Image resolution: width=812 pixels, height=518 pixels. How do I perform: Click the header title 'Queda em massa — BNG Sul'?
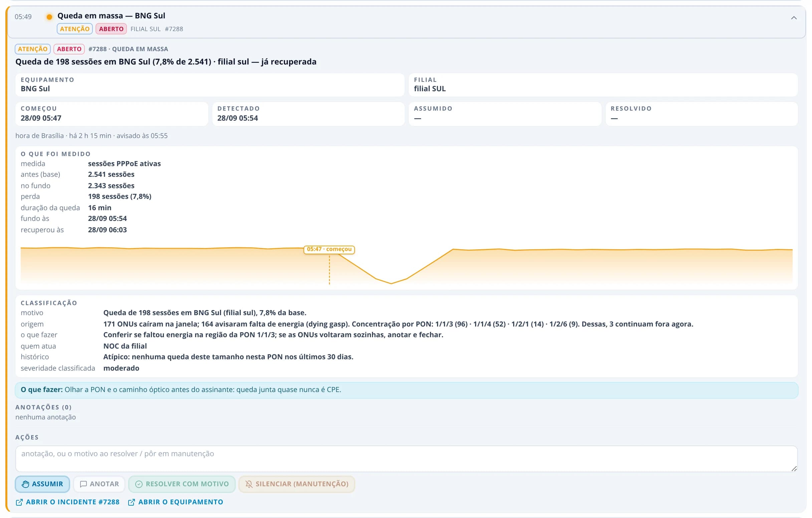point(111,15)
